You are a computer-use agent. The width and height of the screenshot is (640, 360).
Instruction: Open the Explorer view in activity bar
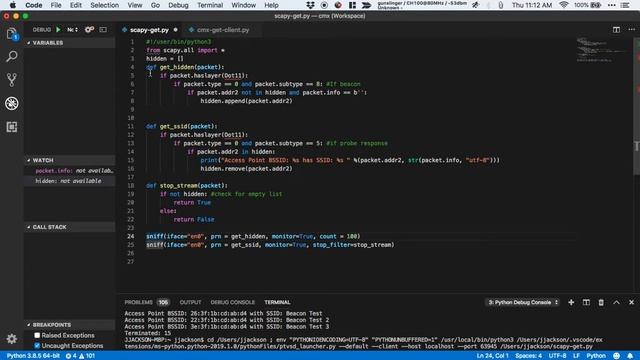pyautogui.click(x=11, y=34)
